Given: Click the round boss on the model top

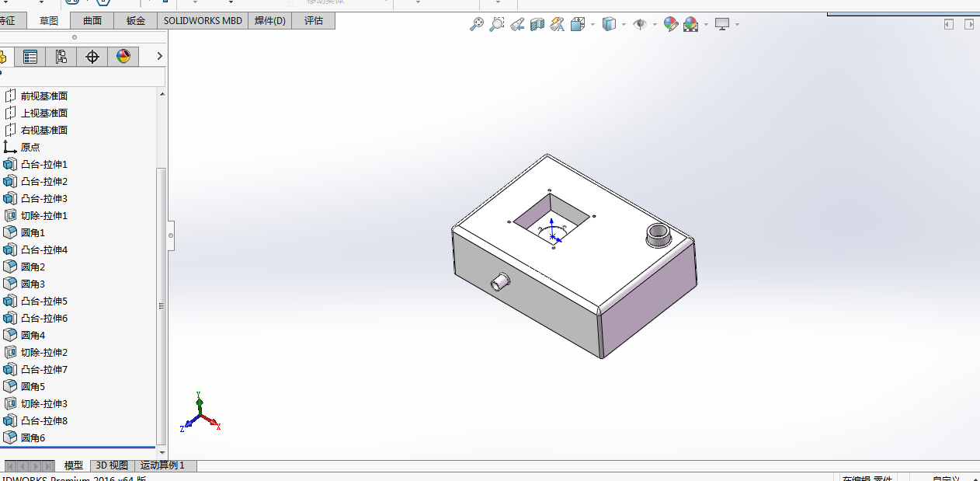Looking at the screenshot, I should [659, 234].
